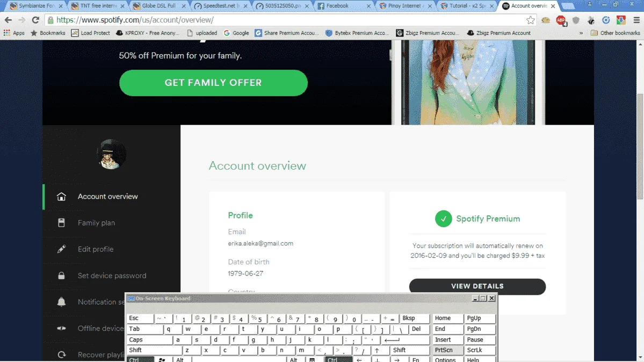Viewport: 644px width, 362px height.
Task: Click the pencil icon beside Edit profile
Action: click(61, 249)
